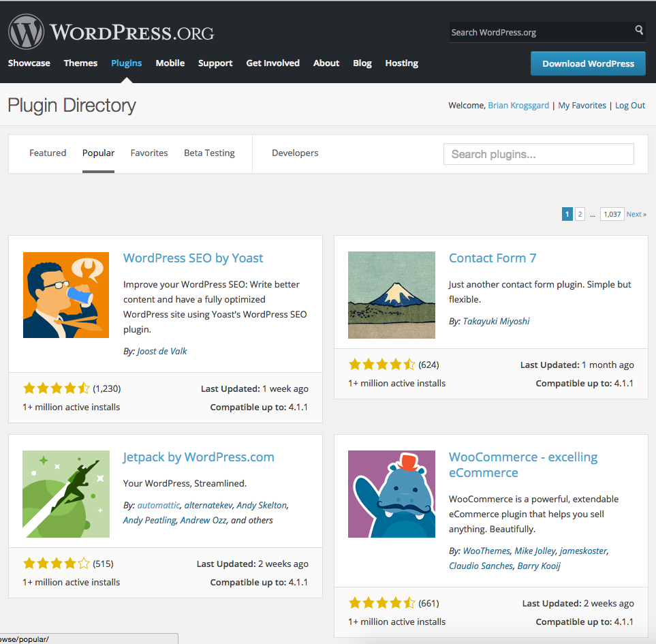Click the Download WordPress button
The height and width of the screenshot is (644, 656).
[588, 63]
